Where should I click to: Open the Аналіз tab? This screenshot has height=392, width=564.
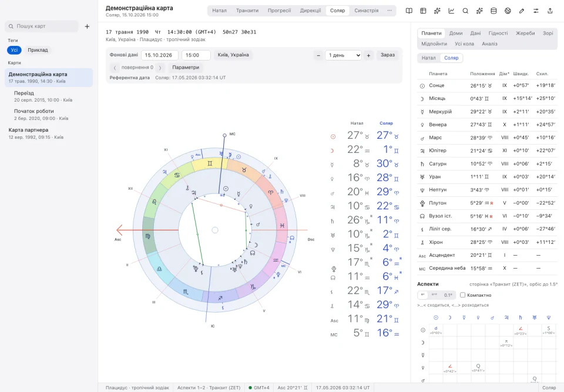pyautogui.click(x=489, y=44)
